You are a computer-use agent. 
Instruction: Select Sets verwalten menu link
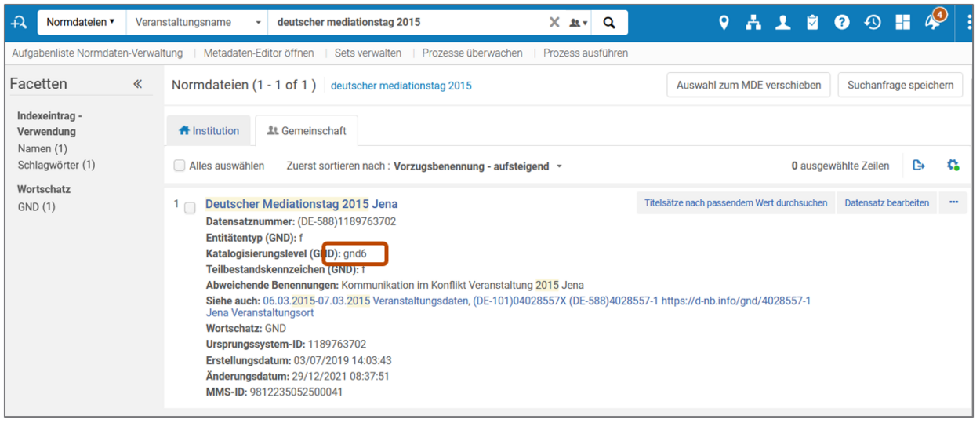pos(368,53)
